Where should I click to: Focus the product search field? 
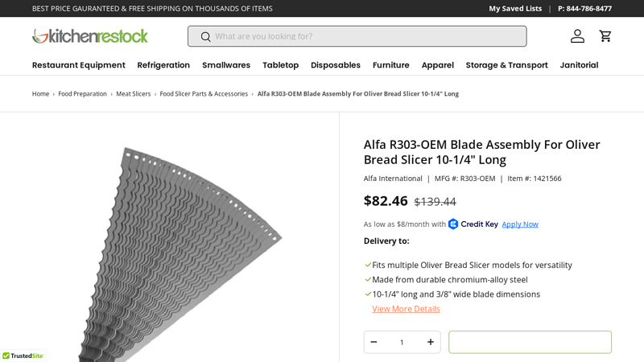[x=357, y=36]
